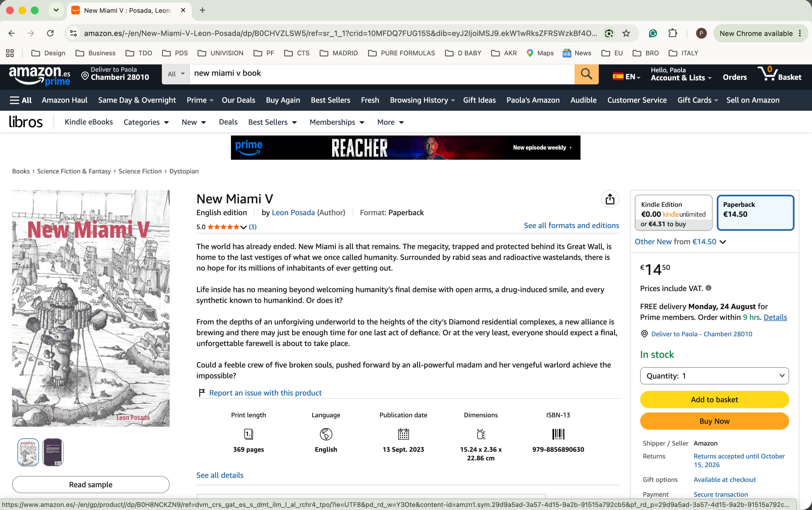Expand Other New from €14.50
This screenshot has height=510, width=812.
point(680,241)
